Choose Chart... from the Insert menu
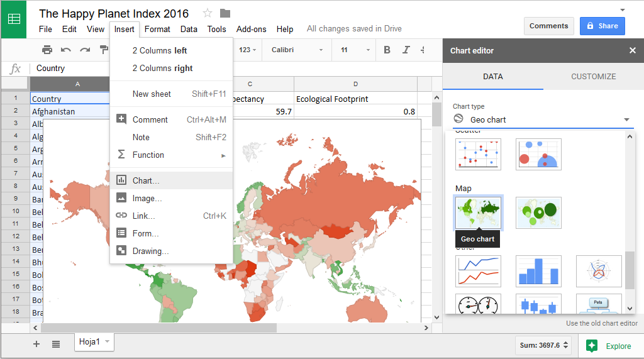644x359 pixels. tap(146, 180)
